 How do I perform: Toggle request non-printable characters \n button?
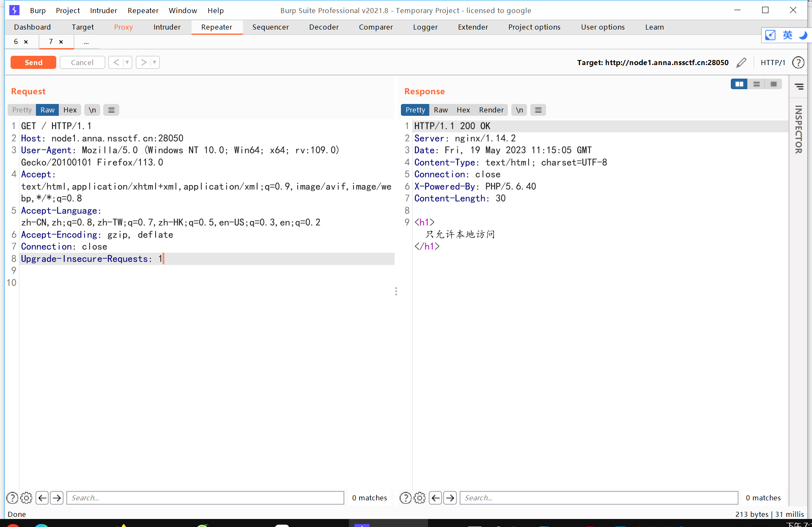tap(92, 110)
